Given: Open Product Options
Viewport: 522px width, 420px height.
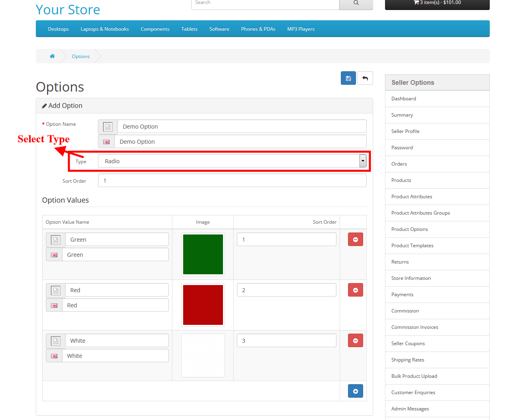Looking at the screenshot, I should (x=437, y=229).
